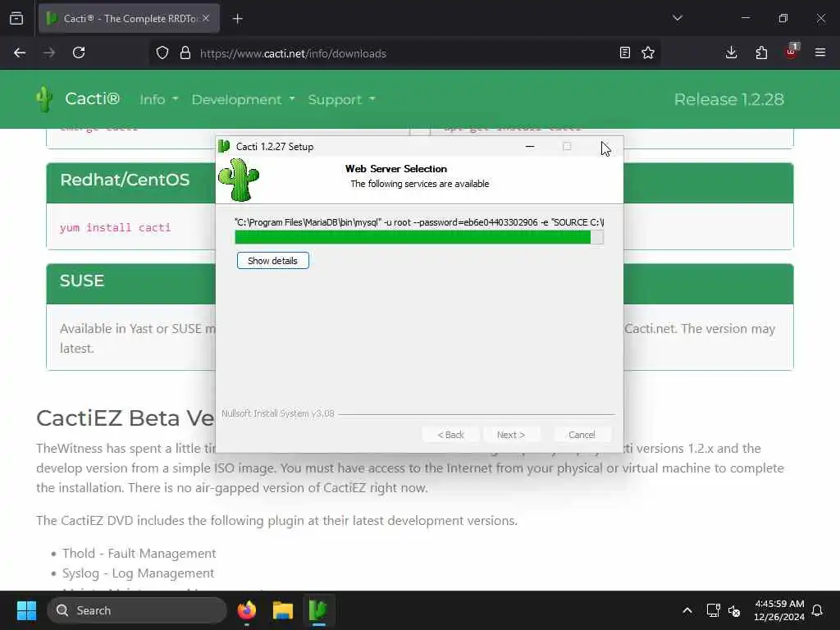The height and width of the screenshot is (630, 840).
Task: Click the Firefox icon in the taskbar
Action: [246, 610]
